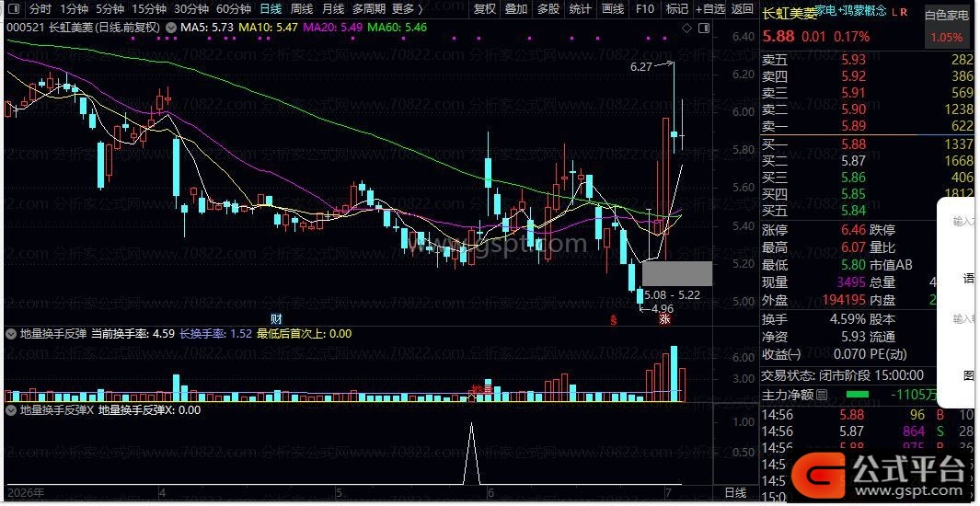The height and width of the screenshot is (506, 980).
Task: Click 交易状态 闭市阶段 status text
Action: [x=843, y=374]
